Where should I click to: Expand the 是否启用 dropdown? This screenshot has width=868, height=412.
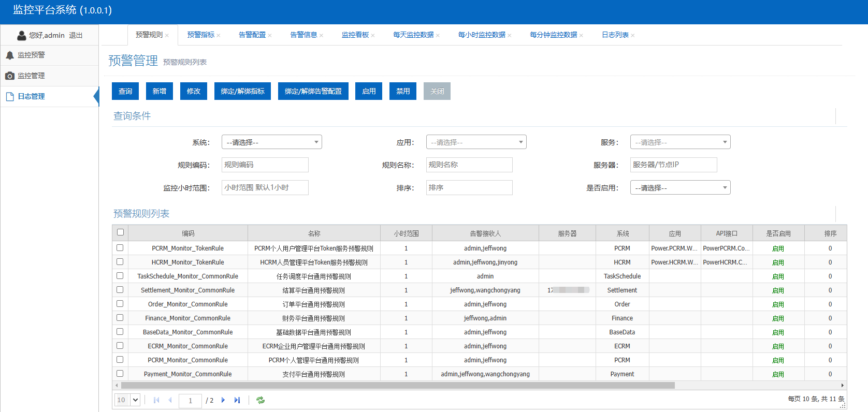(x=680, y=188)
